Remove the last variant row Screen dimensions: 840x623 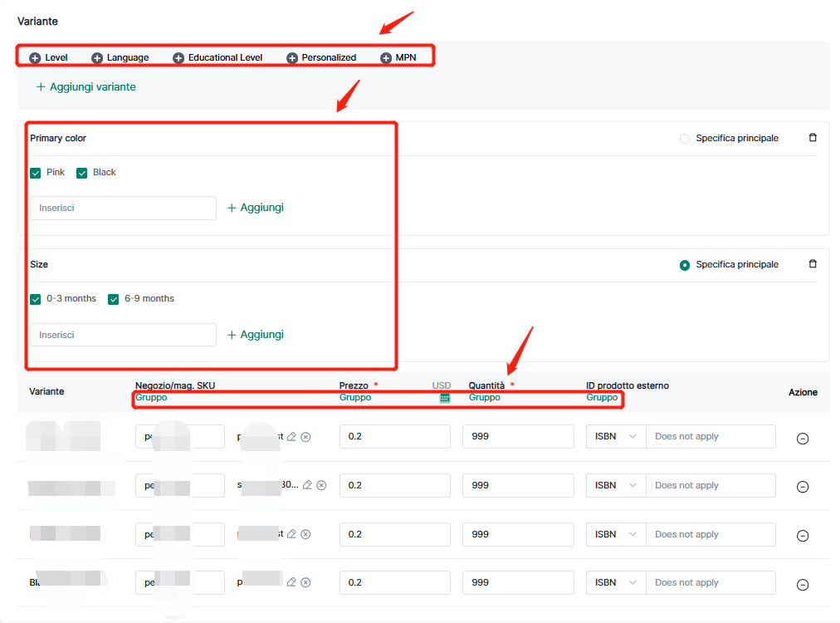click(x=803, y=585)
